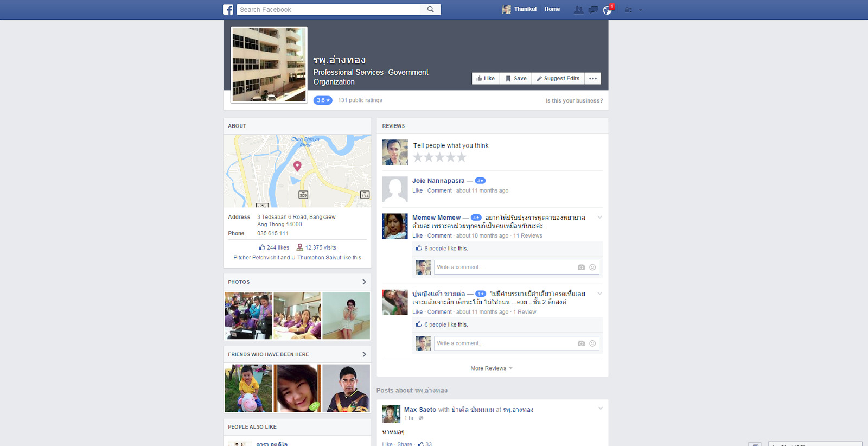
Task: Click the red map location pin
Action: (x=297, y=166)
